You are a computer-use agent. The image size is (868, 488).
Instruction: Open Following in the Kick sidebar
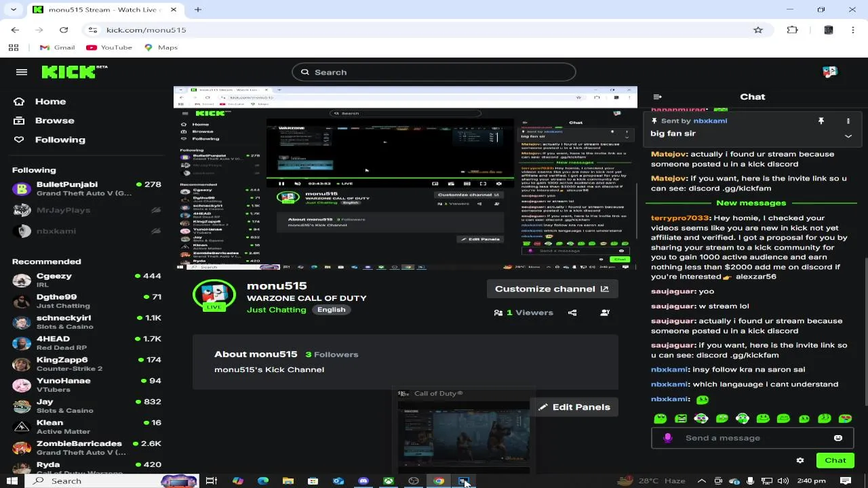pos(50,140)
